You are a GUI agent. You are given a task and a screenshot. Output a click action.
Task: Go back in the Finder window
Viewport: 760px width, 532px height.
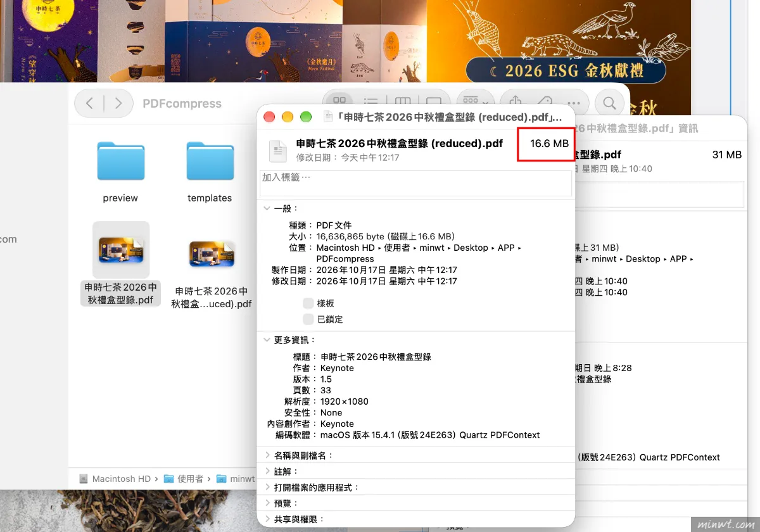point(90,103)
